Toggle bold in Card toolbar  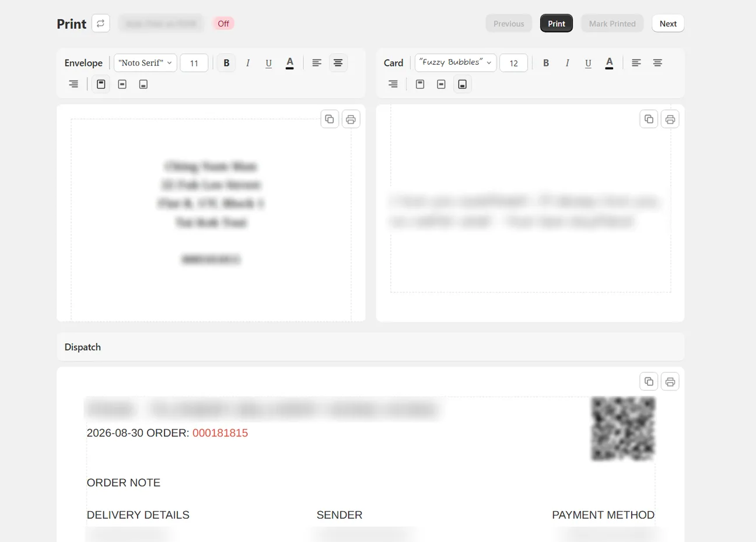(x=546, y=62)
